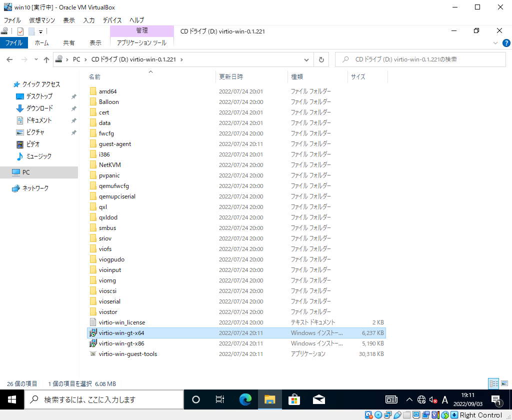Open VirtualBox デバイス menu
The image size is (512, 420).
point(112,20)
